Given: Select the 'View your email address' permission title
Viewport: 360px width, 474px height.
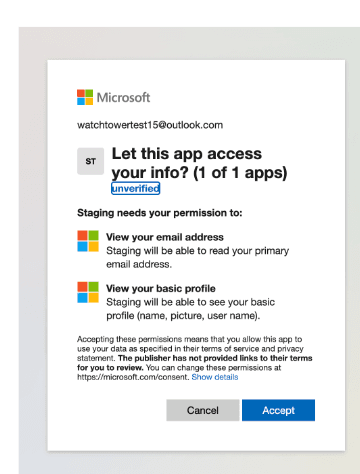Looking at the screenshot, I should [165, 237].
